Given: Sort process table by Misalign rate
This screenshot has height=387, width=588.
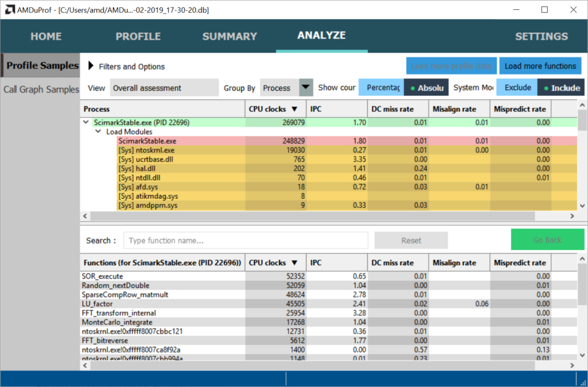Looking at the screenshot, I should click(459, 109).
